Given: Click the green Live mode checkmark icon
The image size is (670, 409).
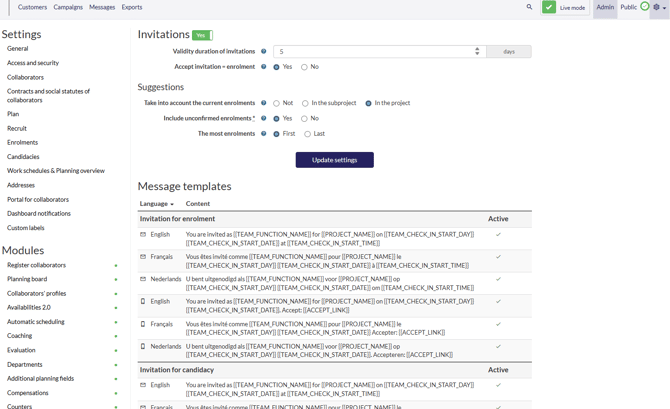Looking at the screenshot, I should point(549,7).
